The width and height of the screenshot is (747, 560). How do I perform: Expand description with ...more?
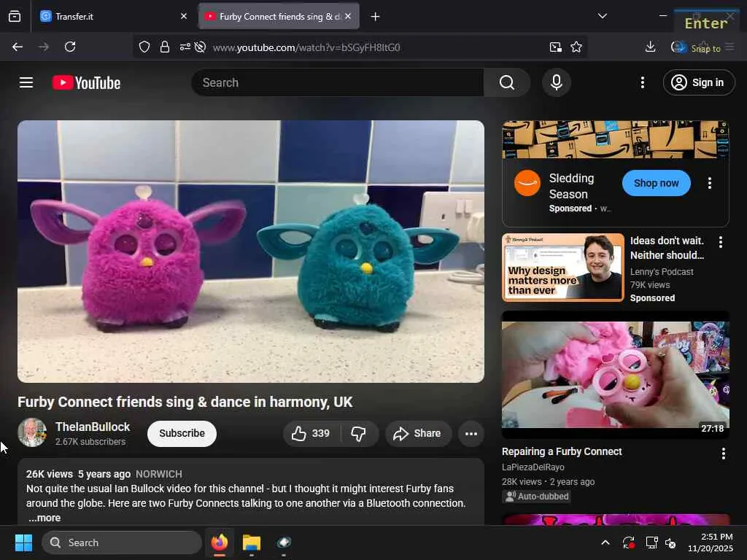click(x=44, y=518)
